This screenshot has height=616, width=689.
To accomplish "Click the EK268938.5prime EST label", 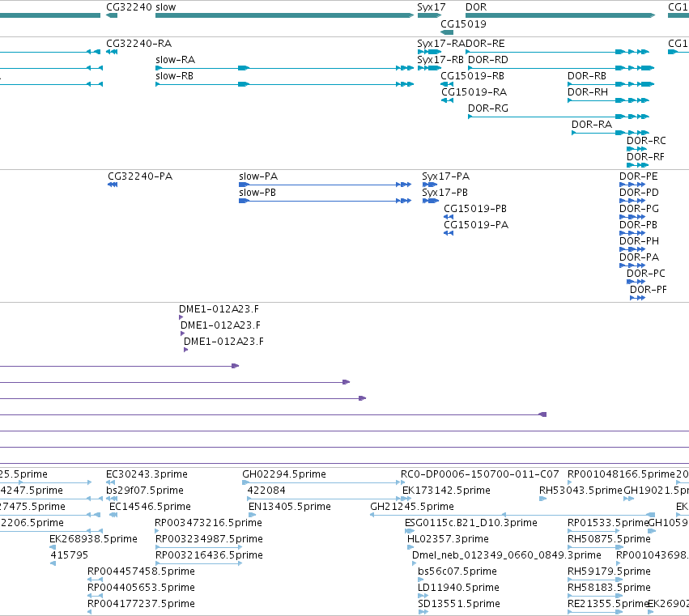I will (x=93, y=540).
